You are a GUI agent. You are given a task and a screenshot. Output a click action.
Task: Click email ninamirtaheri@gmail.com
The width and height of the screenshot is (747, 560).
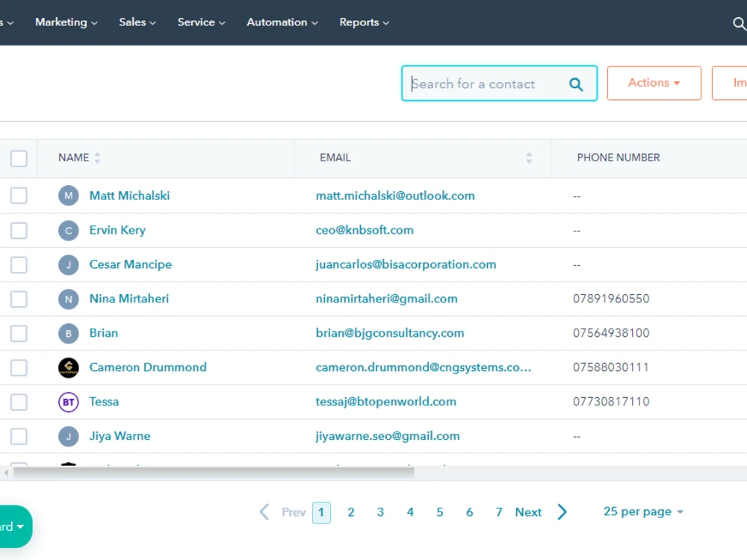pyautogui.click(x=386, y=299)
